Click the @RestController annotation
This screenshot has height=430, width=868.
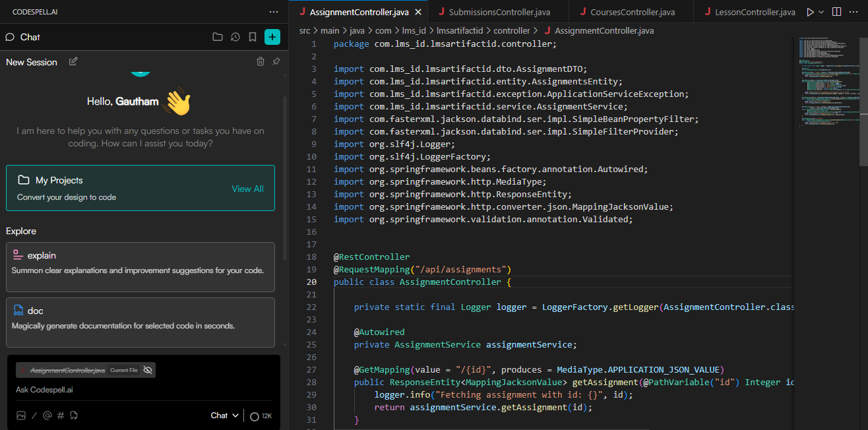click(x=371, y=257)
